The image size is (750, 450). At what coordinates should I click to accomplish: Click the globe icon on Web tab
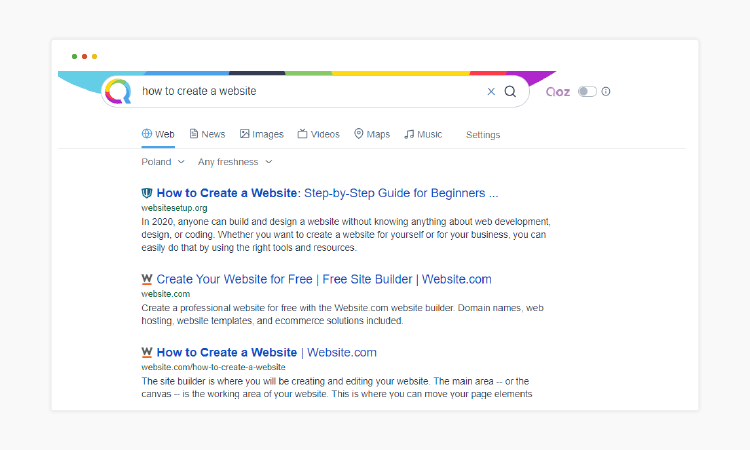click(147, 134)
